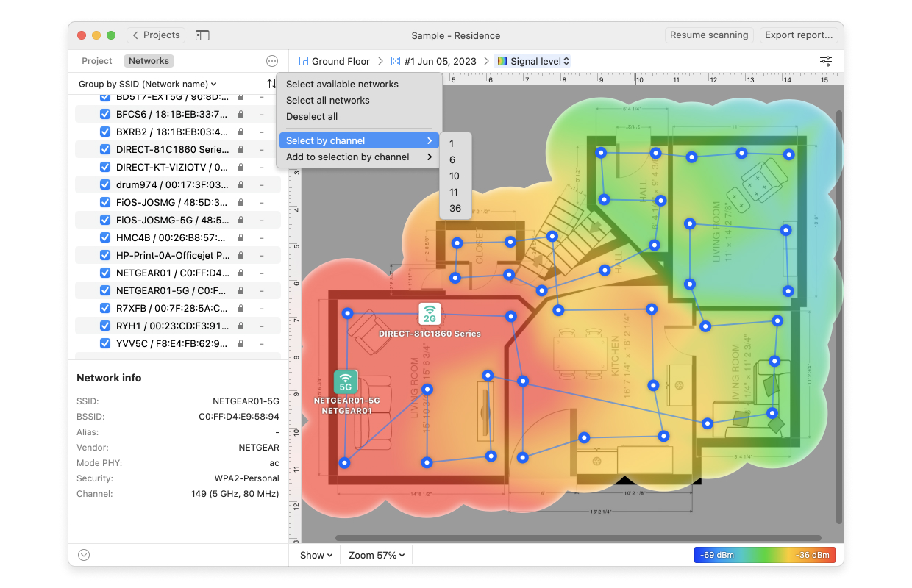Click the Ground Floor plan icon
The height and width of the screenshot is (588, 912).
pyautogui.click(x=304, y=61)
